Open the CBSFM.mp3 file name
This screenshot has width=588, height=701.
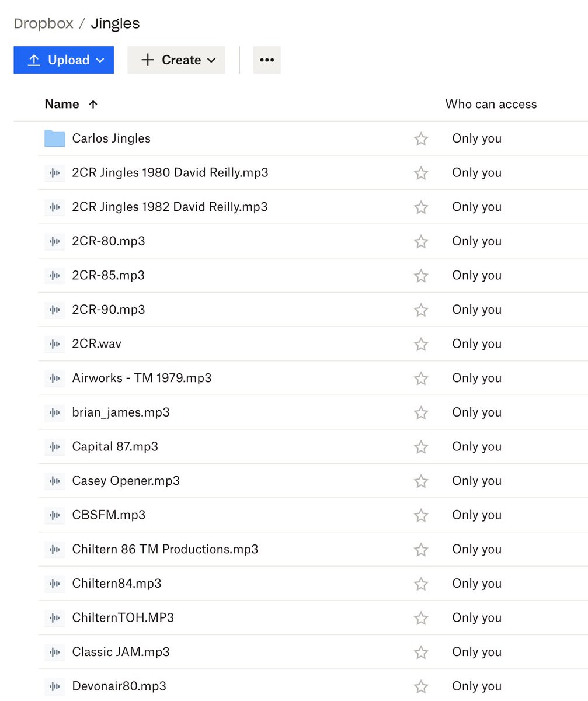(109, 515)
